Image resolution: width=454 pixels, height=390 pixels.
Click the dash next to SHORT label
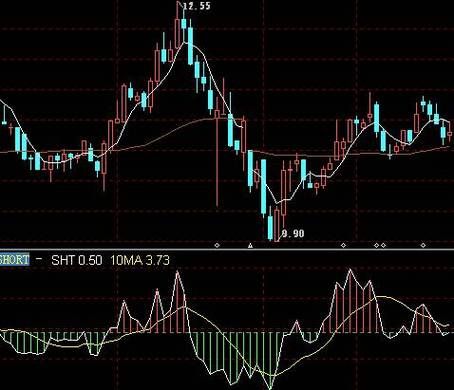39,259
